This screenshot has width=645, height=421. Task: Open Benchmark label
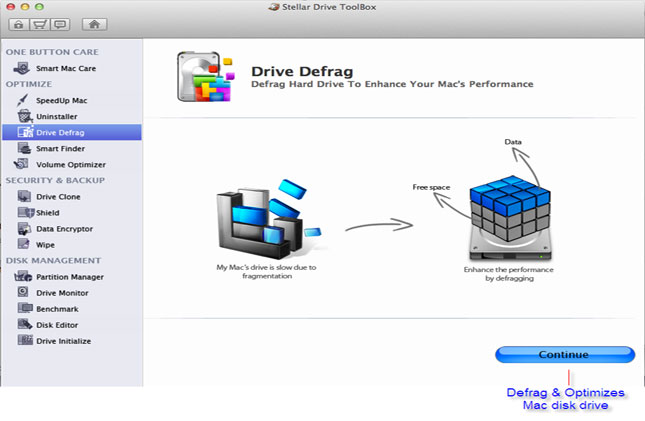coord(57,309)
